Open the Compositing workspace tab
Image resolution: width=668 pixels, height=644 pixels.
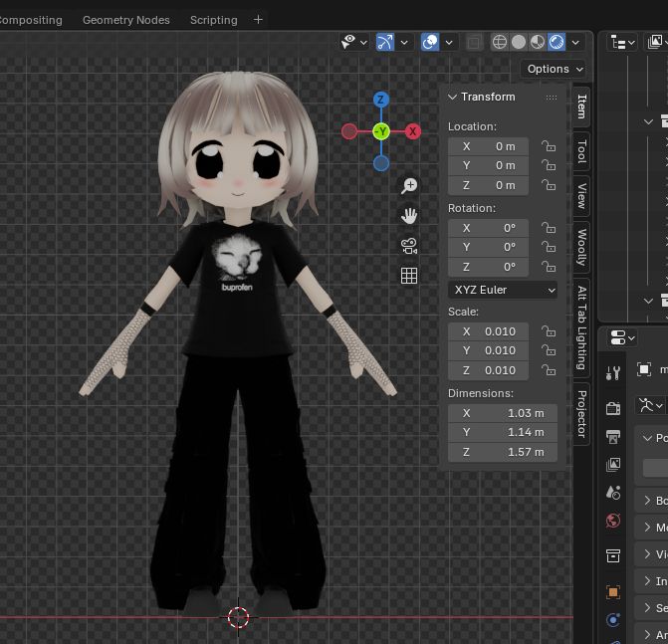pyautogui.click(x=31, y=20)
